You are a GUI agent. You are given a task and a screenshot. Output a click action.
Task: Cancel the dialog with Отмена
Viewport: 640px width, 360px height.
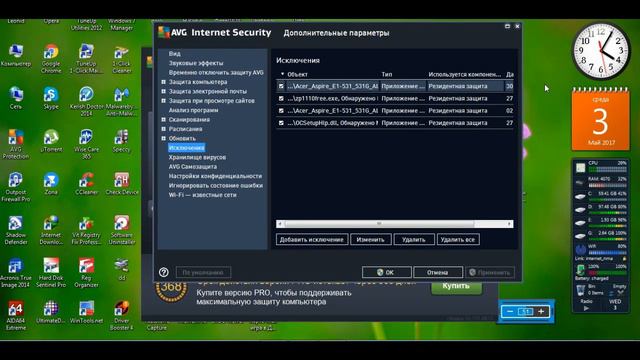pos(438,272)
